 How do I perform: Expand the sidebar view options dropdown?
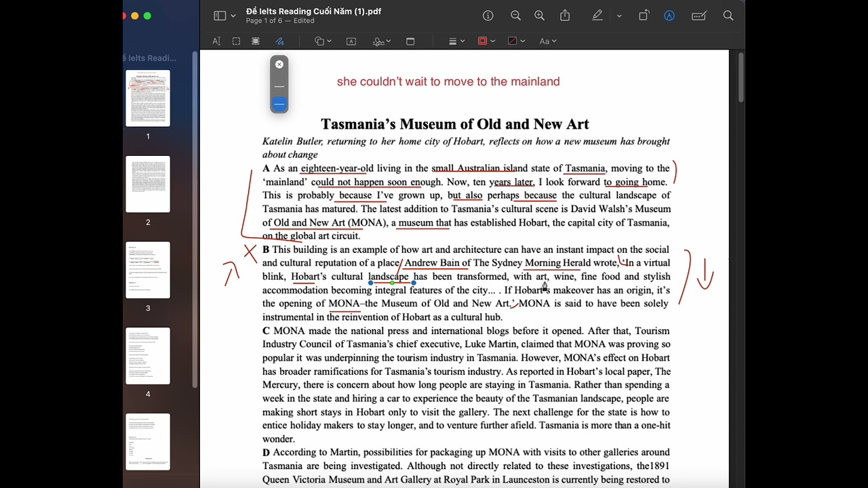tap(233, 16)
